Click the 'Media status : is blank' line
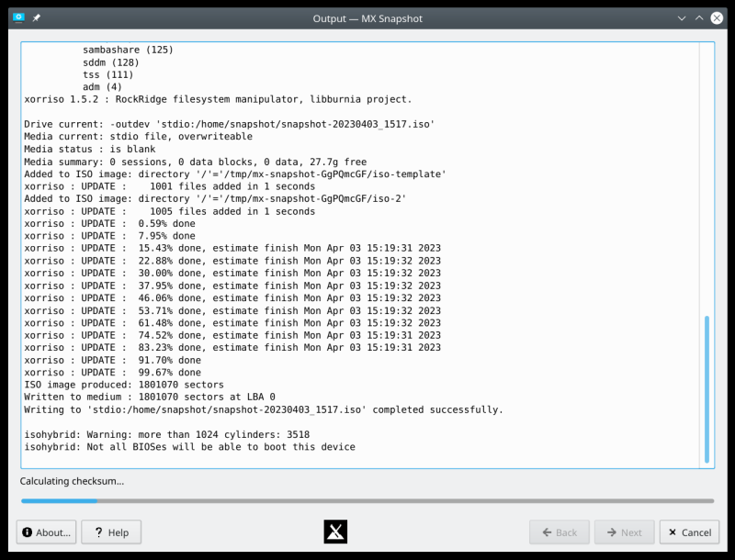735x560 pixels. [x=89, y=149]
